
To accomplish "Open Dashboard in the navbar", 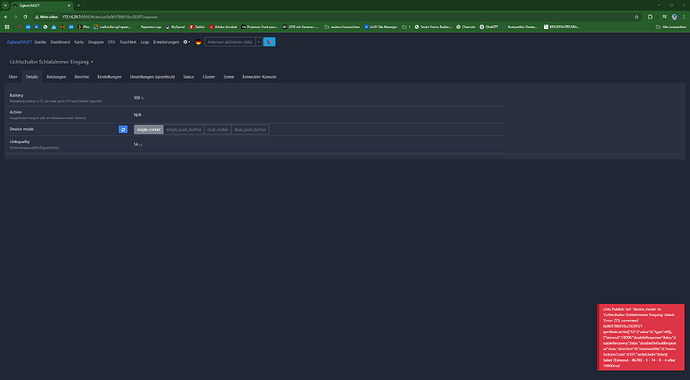I will tap(60, 42).
